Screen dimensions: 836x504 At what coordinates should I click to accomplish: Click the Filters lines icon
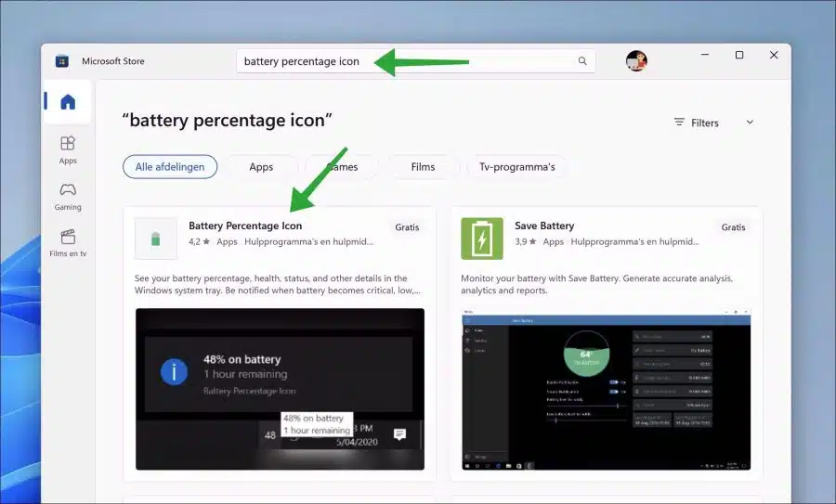point(679,122)
